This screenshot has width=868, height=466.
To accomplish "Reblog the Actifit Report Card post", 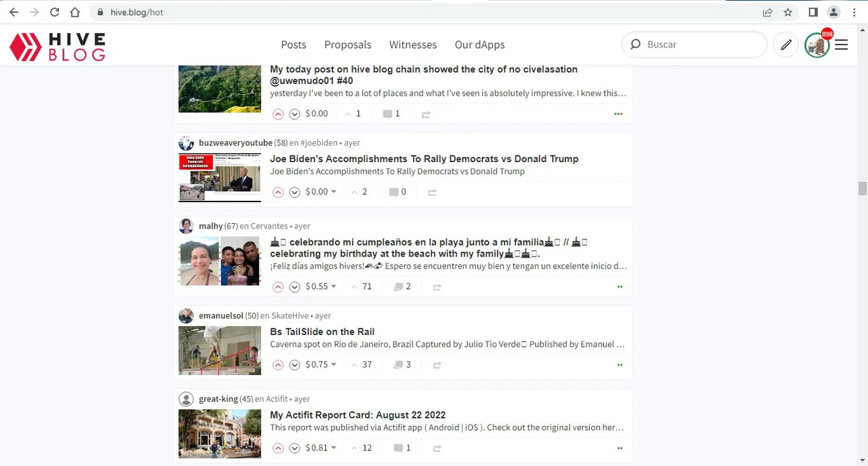I will 437,449.
